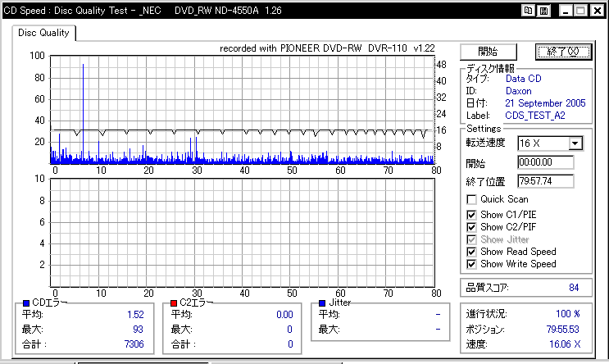Click the save floppy disk icon
Screen dimensions: 609x364
pos(543,11)
